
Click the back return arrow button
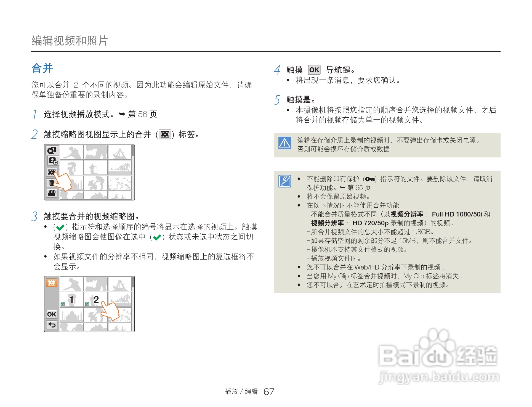(52, 325)
